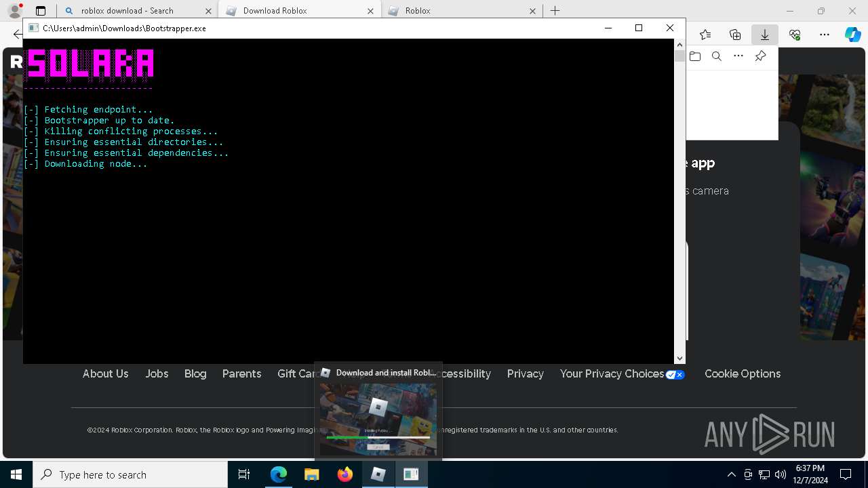The image size is (868, 488).
Task: Open the Edge Downloads toolbar icon
Action: (x=765, y=35)
